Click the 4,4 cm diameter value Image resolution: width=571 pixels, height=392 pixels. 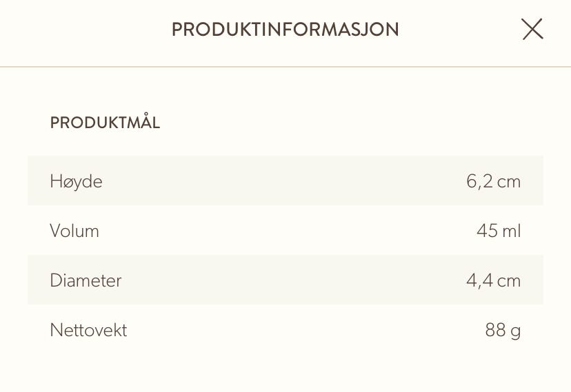(x=494, y=280)
